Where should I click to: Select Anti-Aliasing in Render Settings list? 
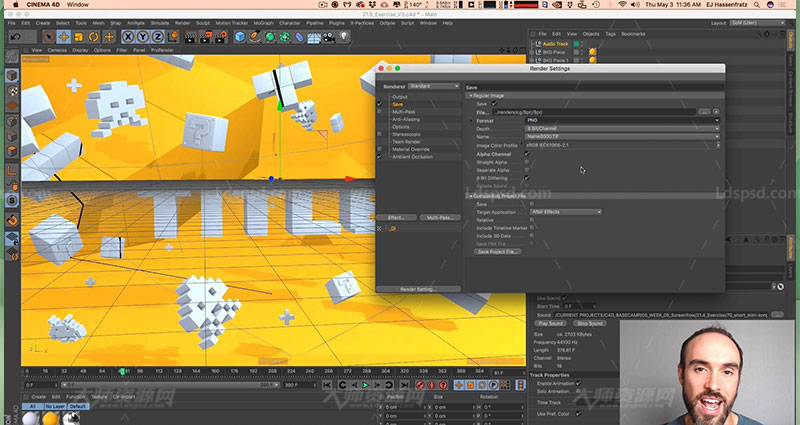[x=406, y=119]
